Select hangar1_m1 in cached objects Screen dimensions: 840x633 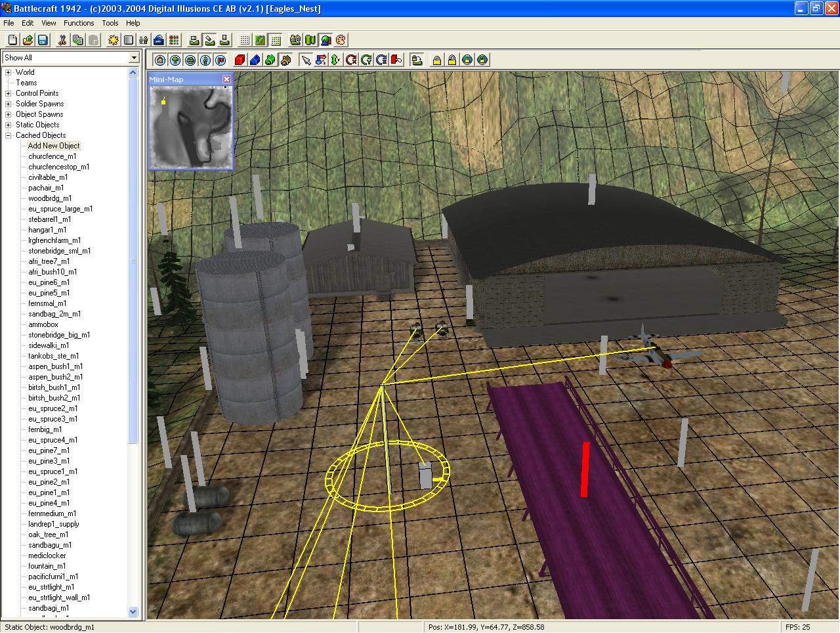pyautogui.click(x=47, y=230)
